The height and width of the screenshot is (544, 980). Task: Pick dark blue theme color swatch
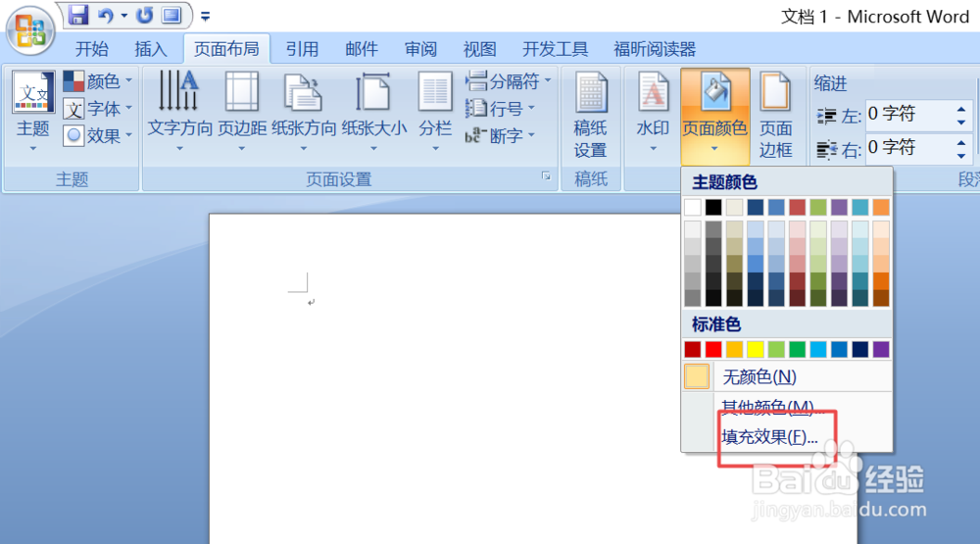click(x=755, y=207)
